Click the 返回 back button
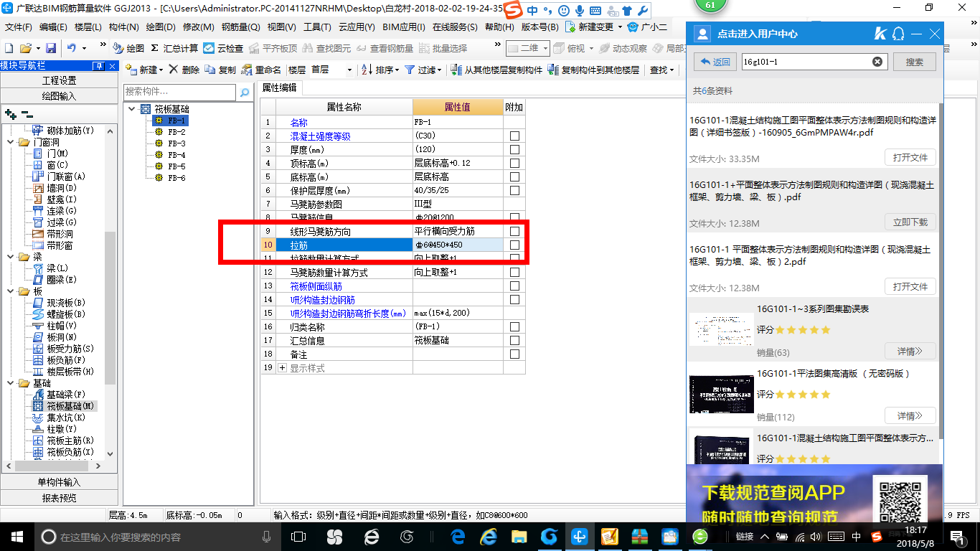 coord(715,62)
